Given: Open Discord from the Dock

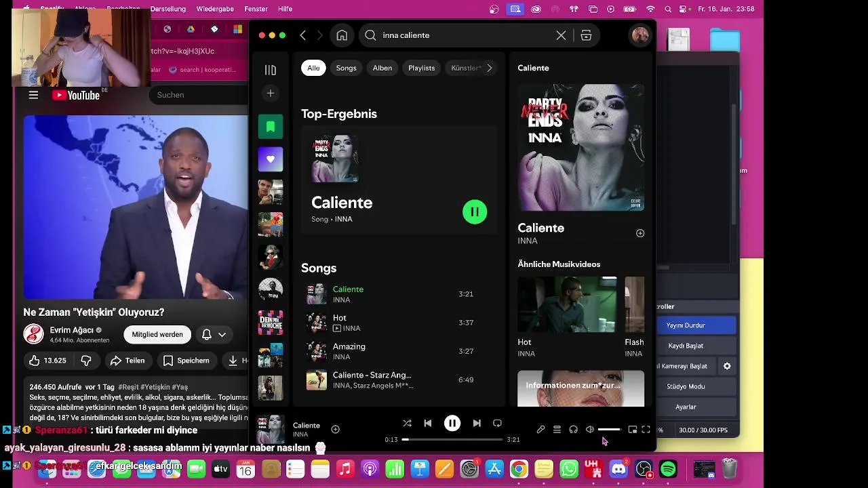Looking at the screenshot, I should [618, 468].
